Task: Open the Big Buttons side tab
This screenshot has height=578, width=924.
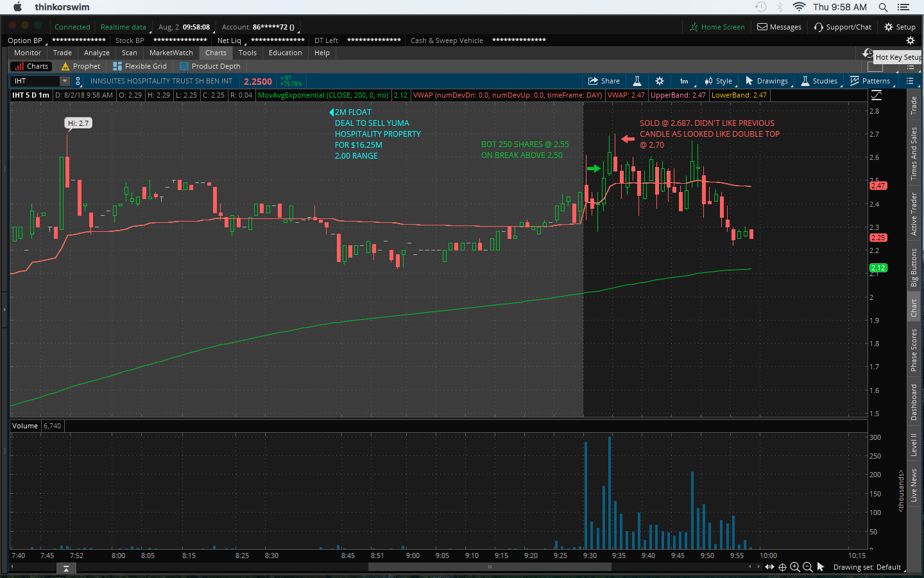Action: point(914,267)
